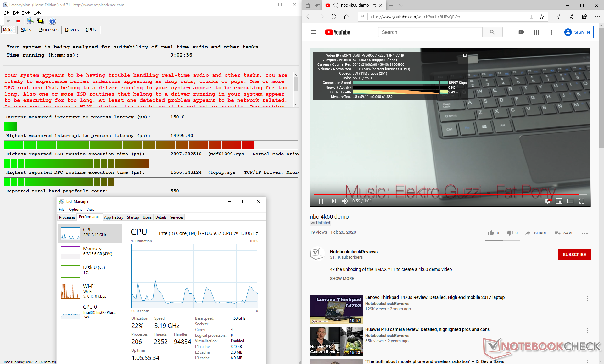Click the LatencyMon help question mark icon
This screenshot has height=364, width=604.
53,21
